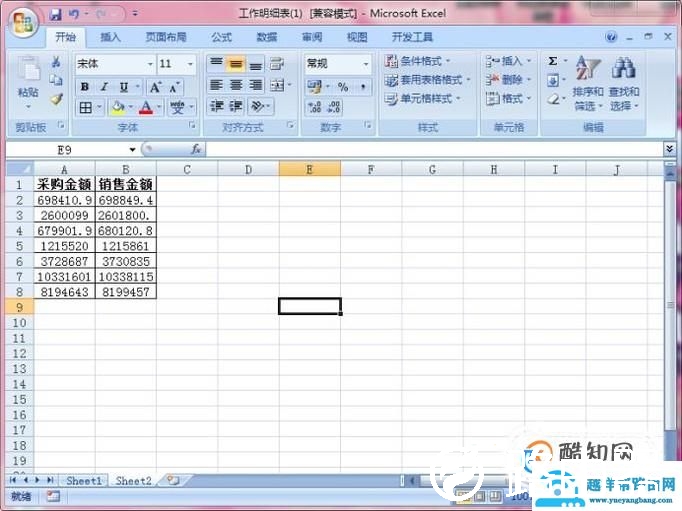682x511 pixels.
Task: Align text to the right
Action: [x=256, y=85]
